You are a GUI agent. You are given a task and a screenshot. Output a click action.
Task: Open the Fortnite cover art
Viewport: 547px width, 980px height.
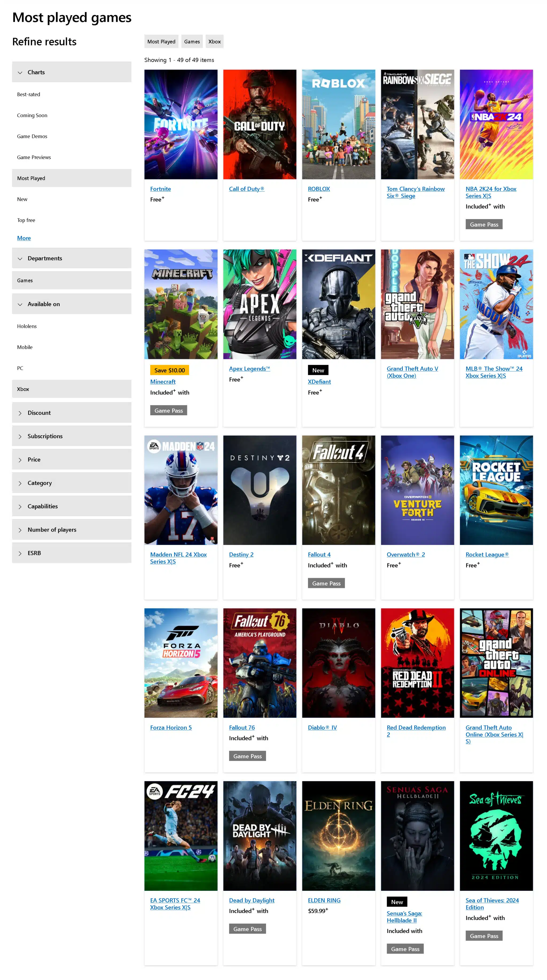click(x=181, y=124)
